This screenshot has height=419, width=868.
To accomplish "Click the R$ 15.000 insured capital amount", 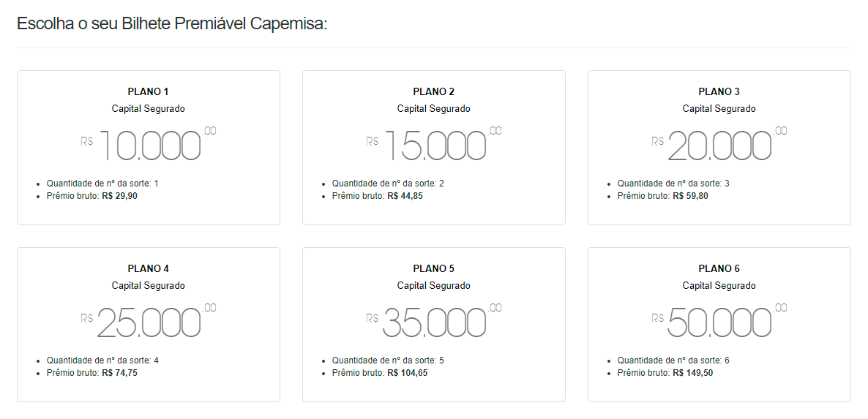I will [434, 145].
